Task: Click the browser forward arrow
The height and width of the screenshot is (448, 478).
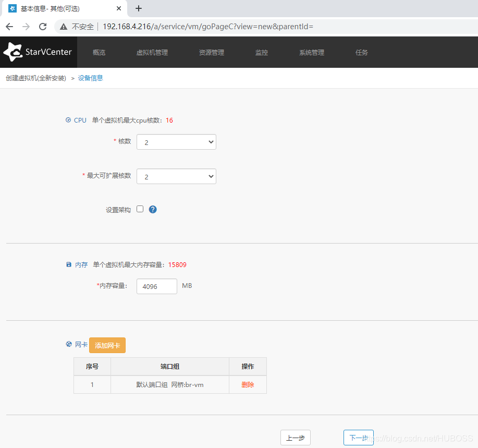Action: point(26,27)
